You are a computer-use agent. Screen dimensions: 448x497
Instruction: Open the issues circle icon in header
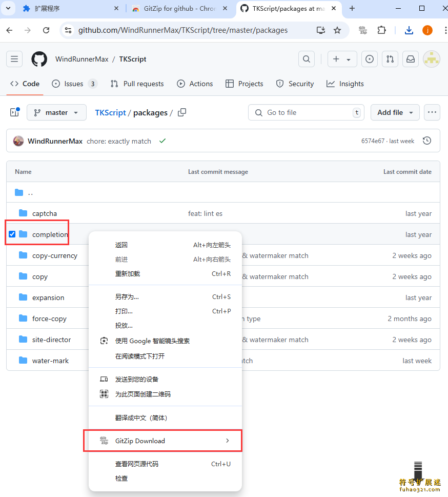click(x=370, y=59)
